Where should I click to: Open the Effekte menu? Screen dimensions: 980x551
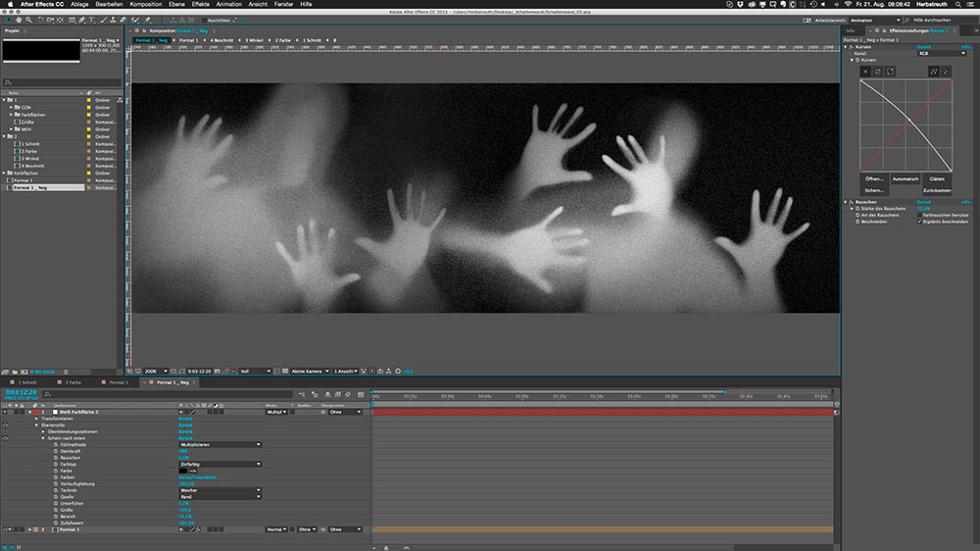[200, 4]
